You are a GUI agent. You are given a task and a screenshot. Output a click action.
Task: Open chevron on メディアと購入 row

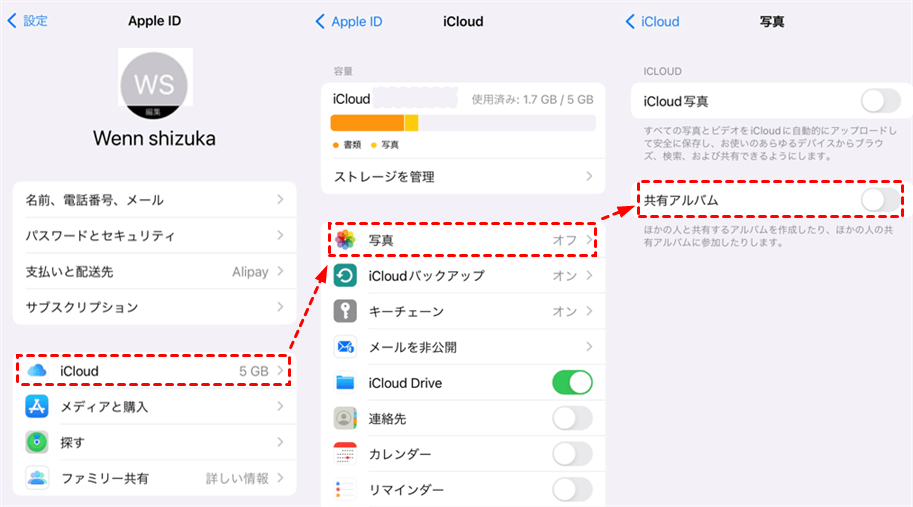281,406
